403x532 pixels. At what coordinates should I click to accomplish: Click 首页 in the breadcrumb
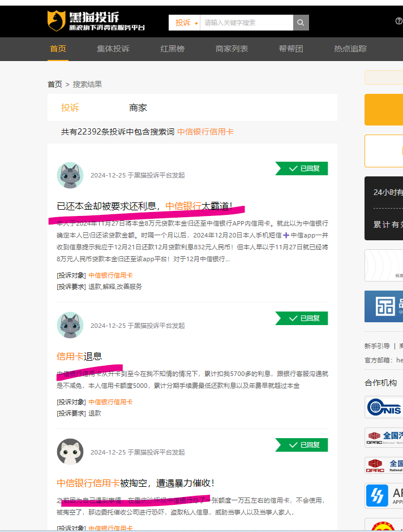coord(55,84)
